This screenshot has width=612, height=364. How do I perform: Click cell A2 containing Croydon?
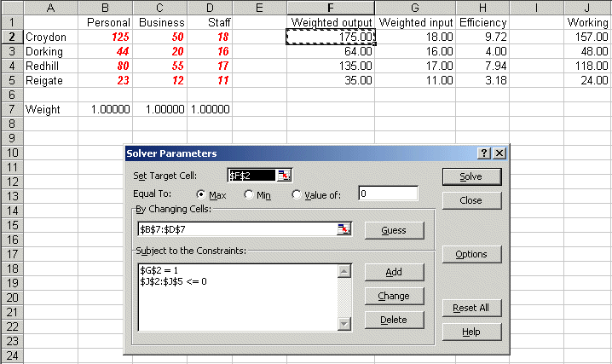(50, 37)
